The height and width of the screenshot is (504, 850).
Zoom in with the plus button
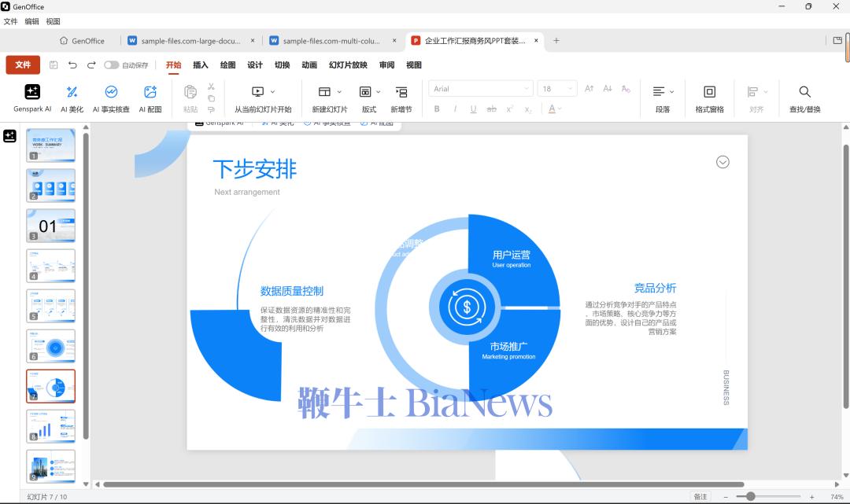[811, 496]
